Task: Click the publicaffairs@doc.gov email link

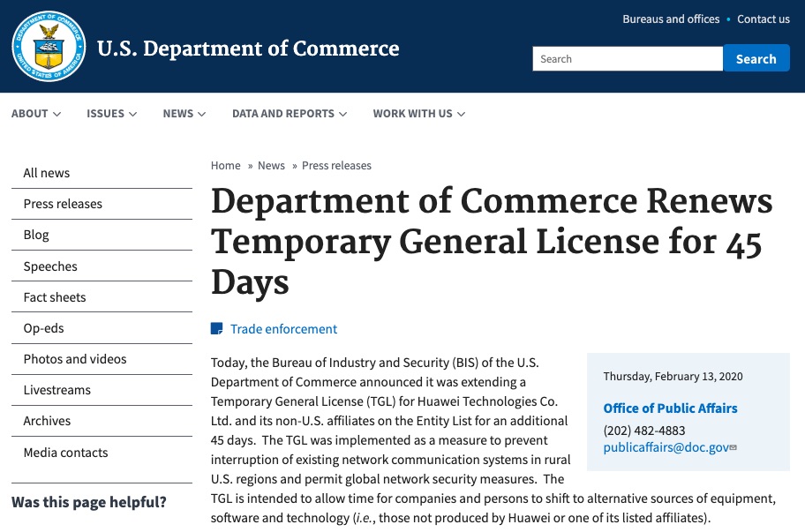Action: (666, 447)
